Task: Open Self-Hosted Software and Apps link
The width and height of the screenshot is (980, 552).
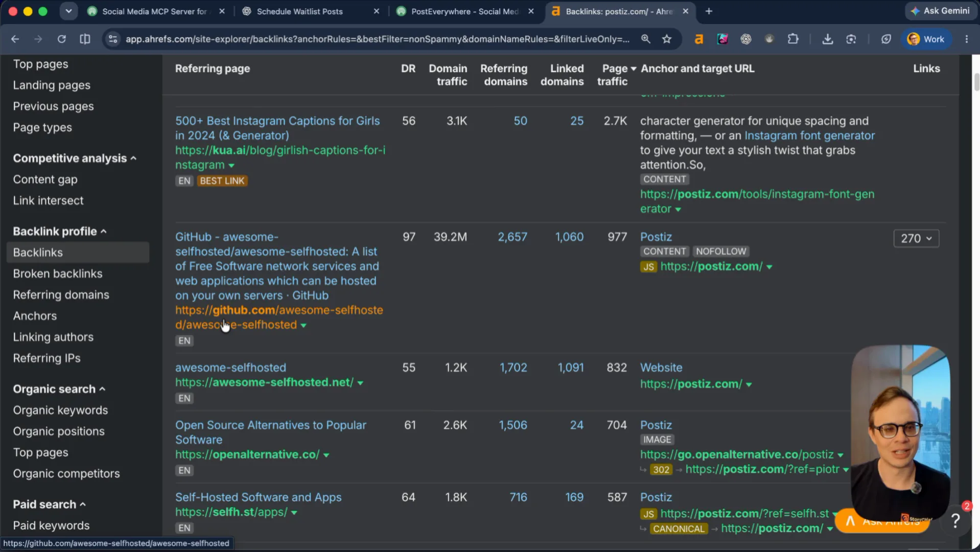Action: (x=258, y=497)
